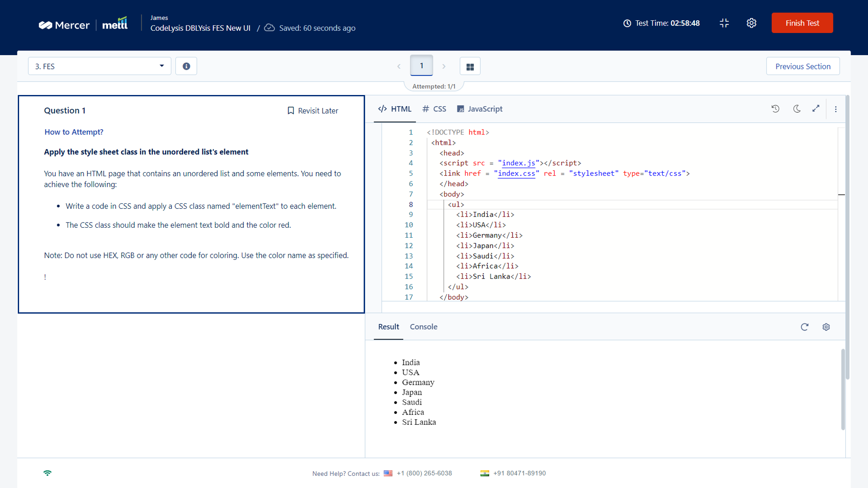Click the US flag contact icon
Viewport: 868px width, 488px height.
[x=388, y=473]
